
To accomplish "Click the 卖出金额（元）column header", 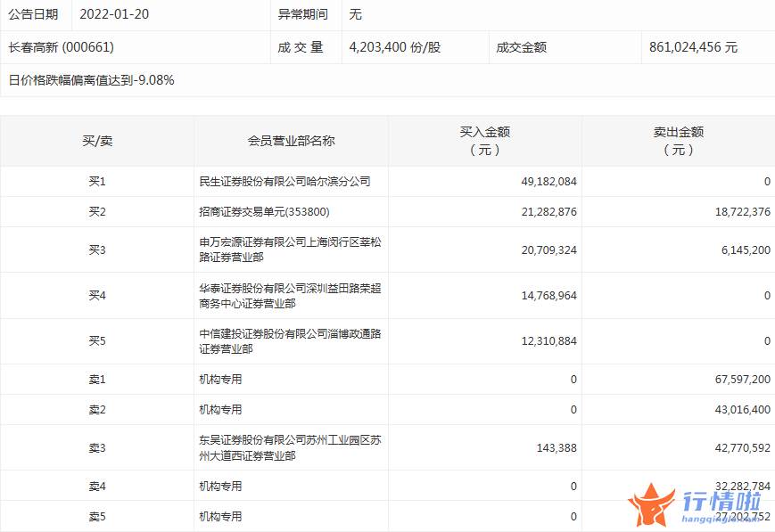I will pyautogui.click(x=679, y=141).
